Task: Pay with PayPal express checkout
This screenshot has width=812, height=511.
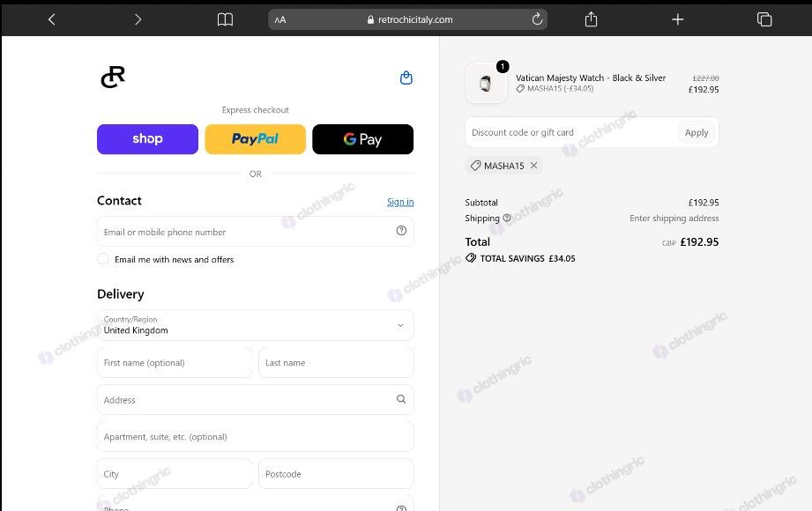Action: [256, 139]
